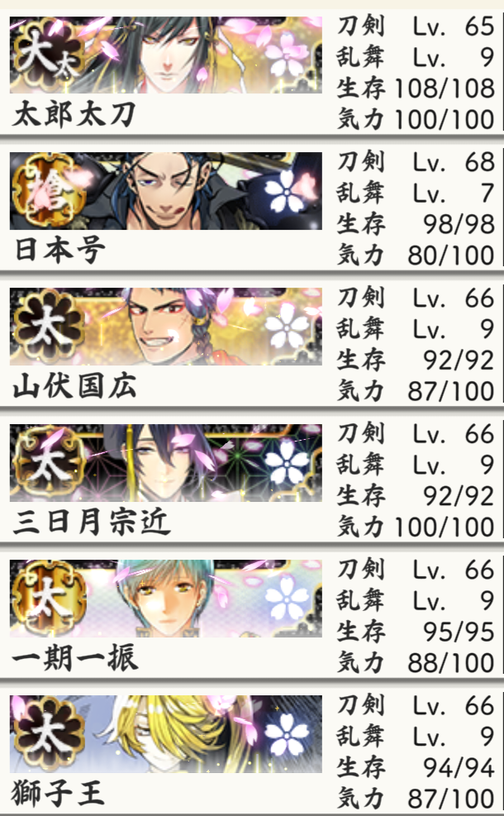Click the name label 日本号
504x816 pixels.
(59, 251)
